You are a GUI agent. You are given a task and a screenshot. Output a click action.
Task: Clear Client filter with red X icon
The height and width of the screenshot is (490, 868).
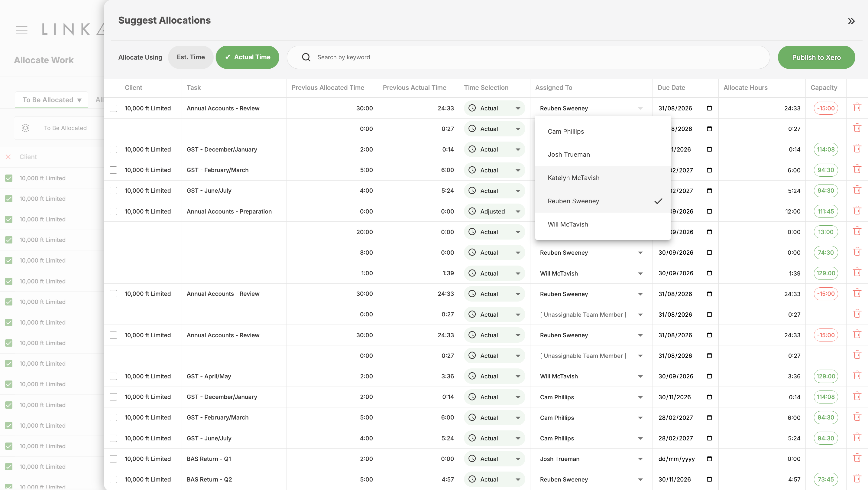(x=8, y=157)
